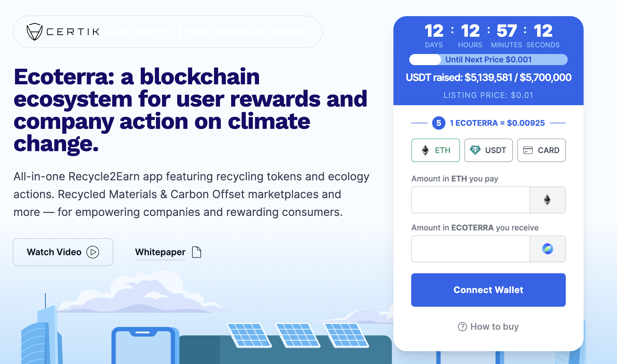Image resolution: width=617 pixels, height=364 pixels.
Task: Click the play icon beside Watch Video
Action: pyautogui.click(x=93, y=252)
